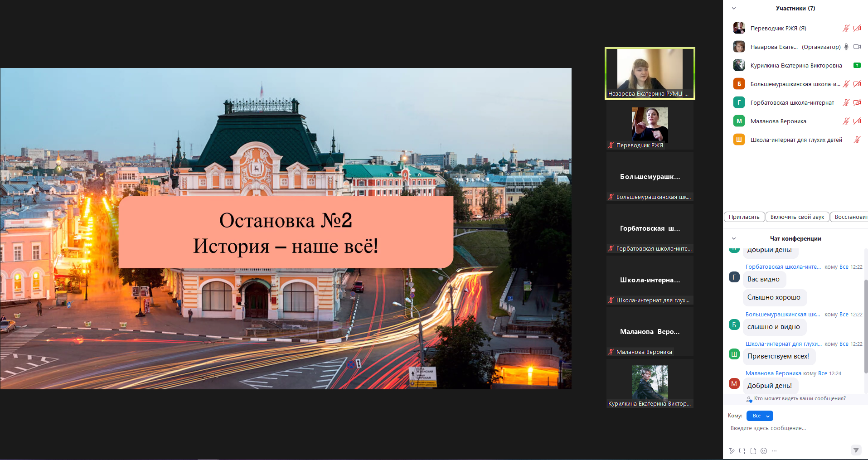The width and height of the screenshot is (868, 460).
Task: Toggle muted microphone for Переводчик РЖЯ (Я)
Action: pyautogui.click(x=846, y=28)
